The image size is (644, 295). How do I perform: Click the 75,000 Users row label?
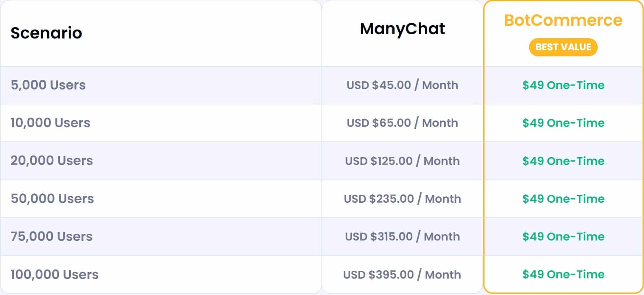pyautogui.click(x=52, y=237)
